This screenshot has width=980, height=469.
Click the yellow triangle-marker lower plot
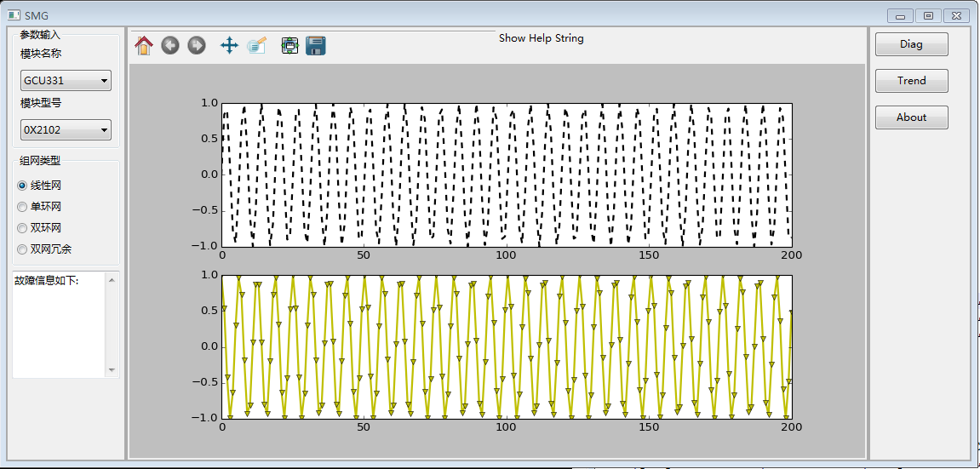[507, 346]
